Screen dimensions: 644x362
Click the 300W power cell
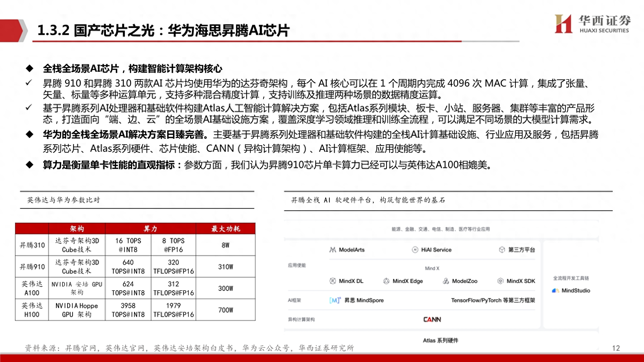click(x=225, y=288)
